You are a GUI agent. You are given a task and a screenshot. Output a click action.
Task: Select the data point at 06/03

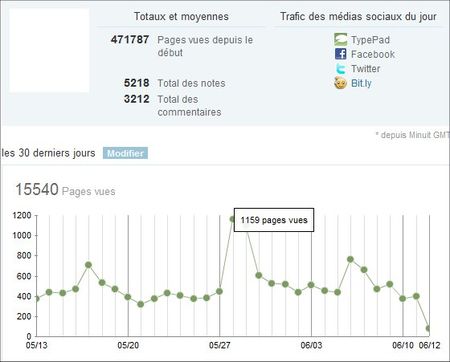tap(311, 285)
